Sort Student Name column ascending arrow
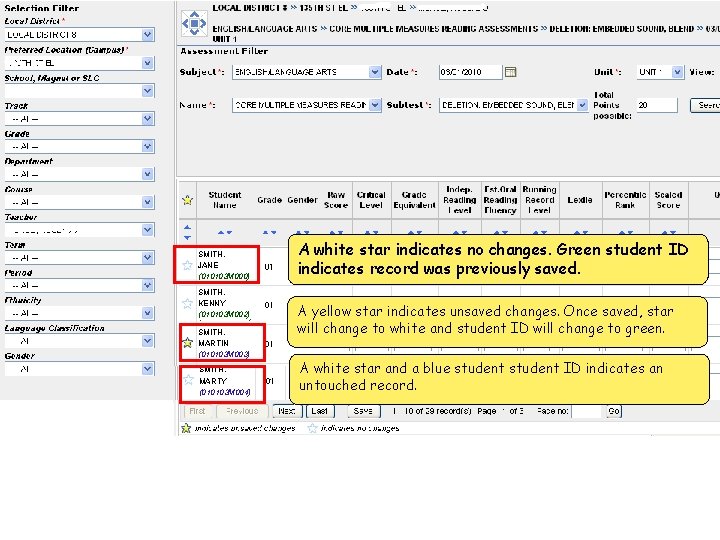The height and width of the screenshot is (540, 720). click(221, 233)
